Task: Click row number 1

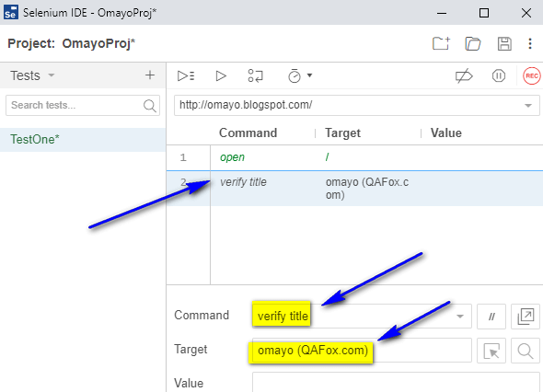Action: click(183, 157)
